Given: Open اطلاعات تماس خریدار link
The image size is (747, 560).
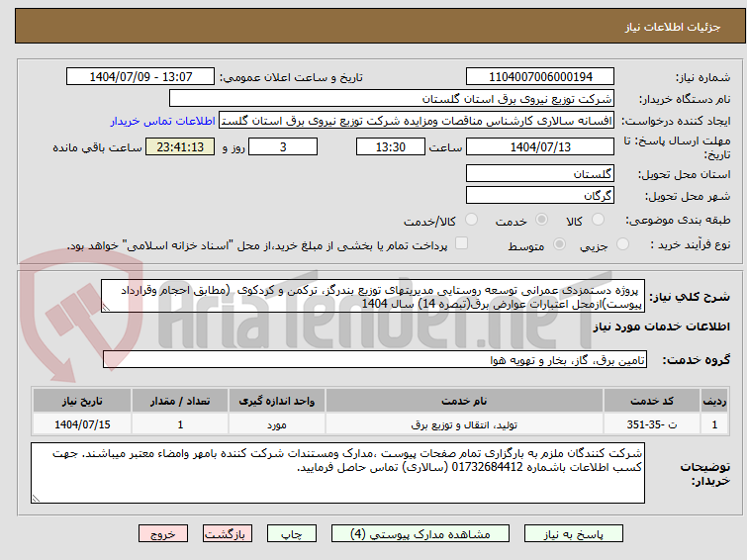Looking at the screenshot, I should [x=163, y=121].
